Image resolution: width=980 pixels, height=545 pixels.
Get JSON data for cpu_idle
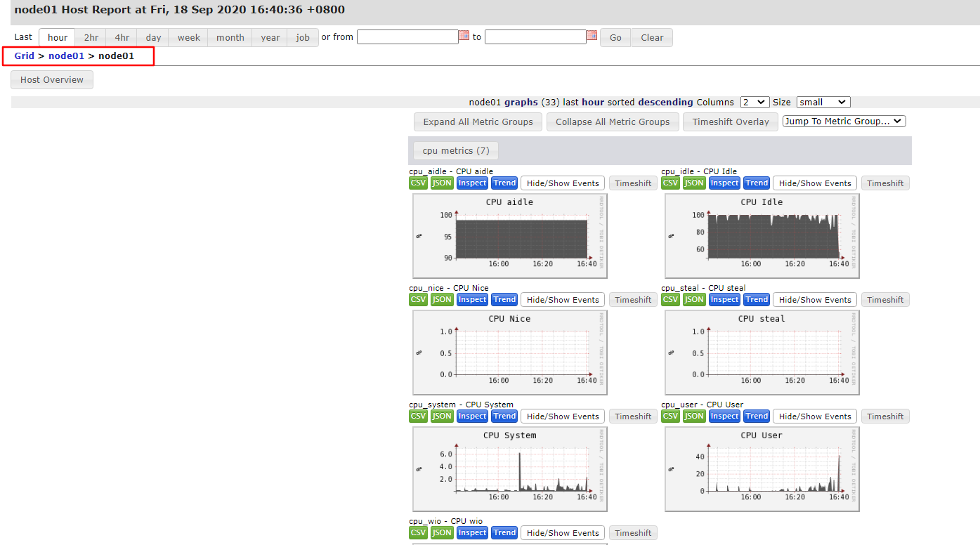tap(694, 183)
